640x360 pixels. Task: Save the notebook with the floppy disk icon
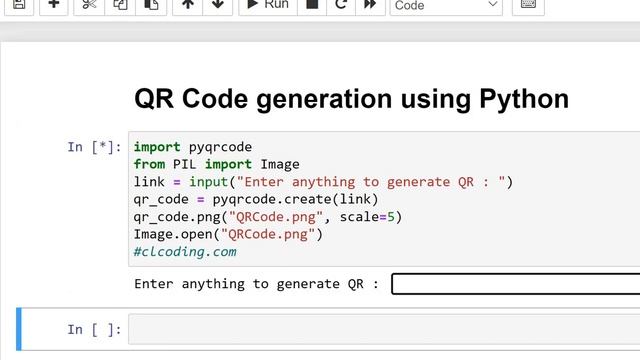coord(19,5)
